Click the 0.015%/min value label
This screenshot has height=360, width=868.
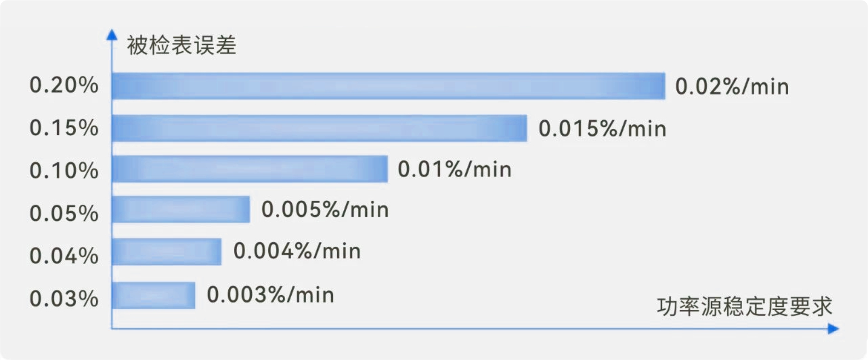pos(602,128)
